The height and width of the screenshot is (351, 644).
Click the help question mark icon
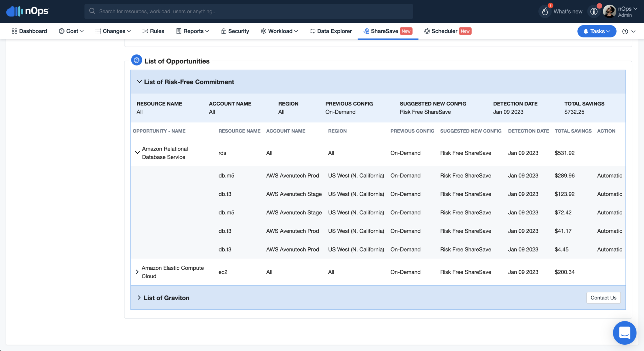pos(625,31)
